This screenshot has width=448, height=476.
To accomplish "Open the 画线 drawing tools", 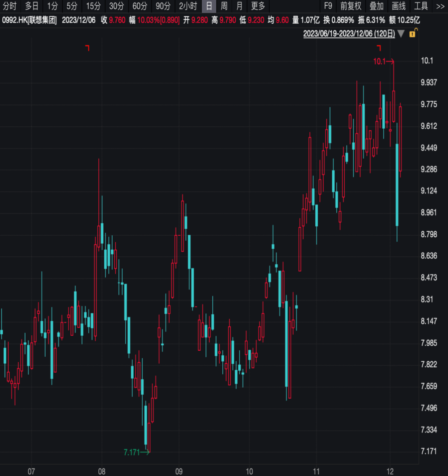I will click(399, 6).
